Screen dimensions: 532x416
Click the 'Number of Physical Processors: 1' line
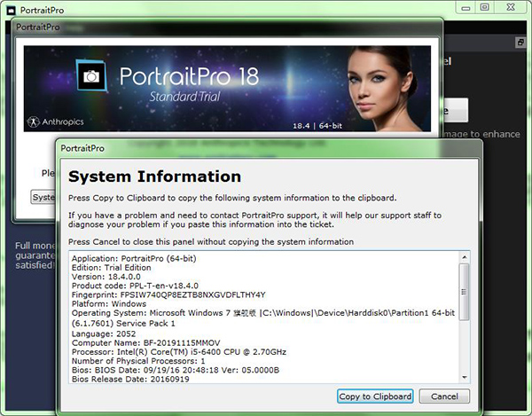coord(138,361)
